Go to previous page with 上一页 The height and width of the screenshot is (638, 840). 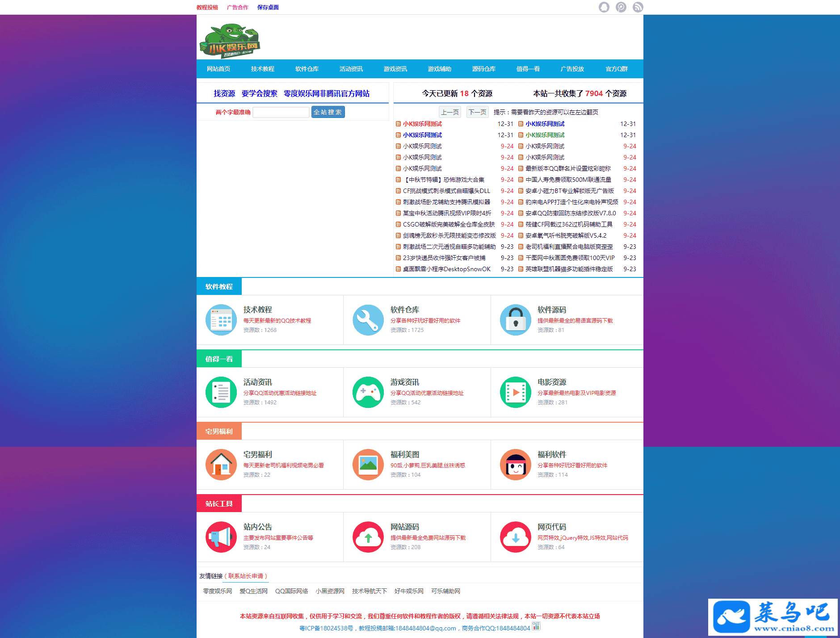coord(450,112)
